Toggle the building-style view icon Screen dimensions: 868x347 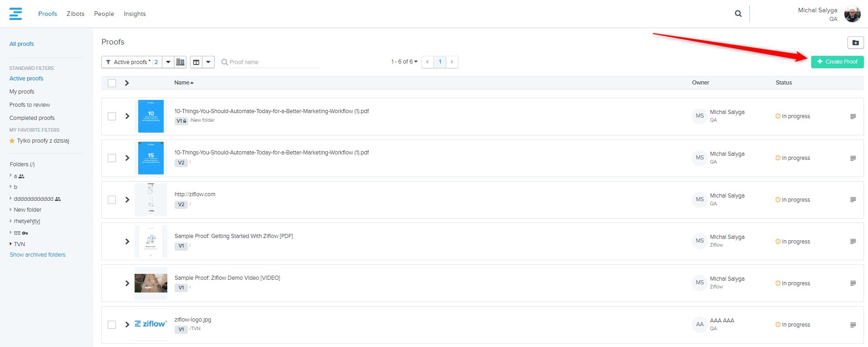click(181, 62)
